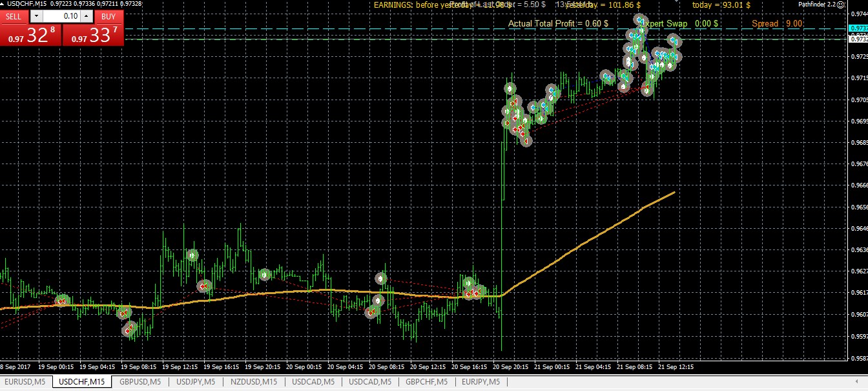Click the 'today = 93.01 $' earnings label
The image size is (868, 391).
[721, 5]
